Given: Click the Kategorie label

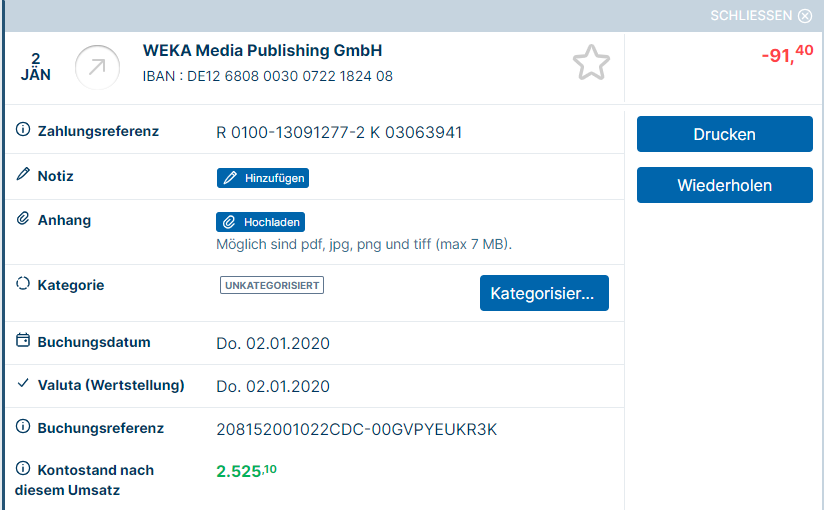Looking at the screenshot, I should [x=71, y=285].
